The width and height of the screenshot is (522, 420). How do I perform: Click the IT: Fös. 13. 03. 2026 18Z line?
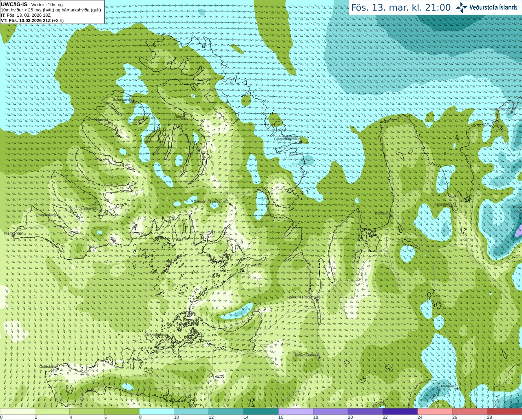26,15
